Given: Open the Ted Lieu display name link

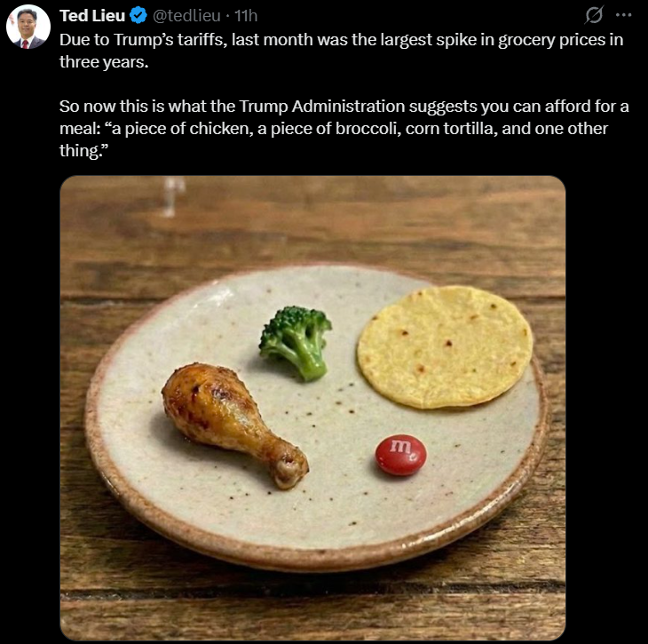Looking at the screenshot, I should pyautogui.click(x=91, y=15).
